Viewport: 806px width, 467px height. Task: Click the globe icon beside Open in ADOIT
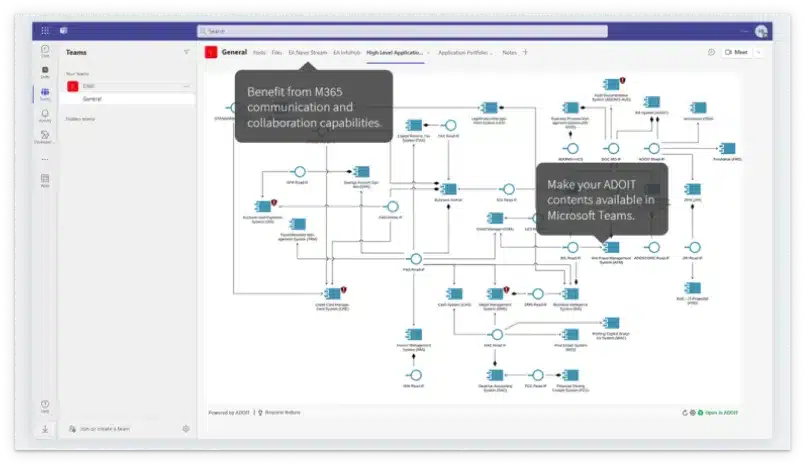(692, 413)
